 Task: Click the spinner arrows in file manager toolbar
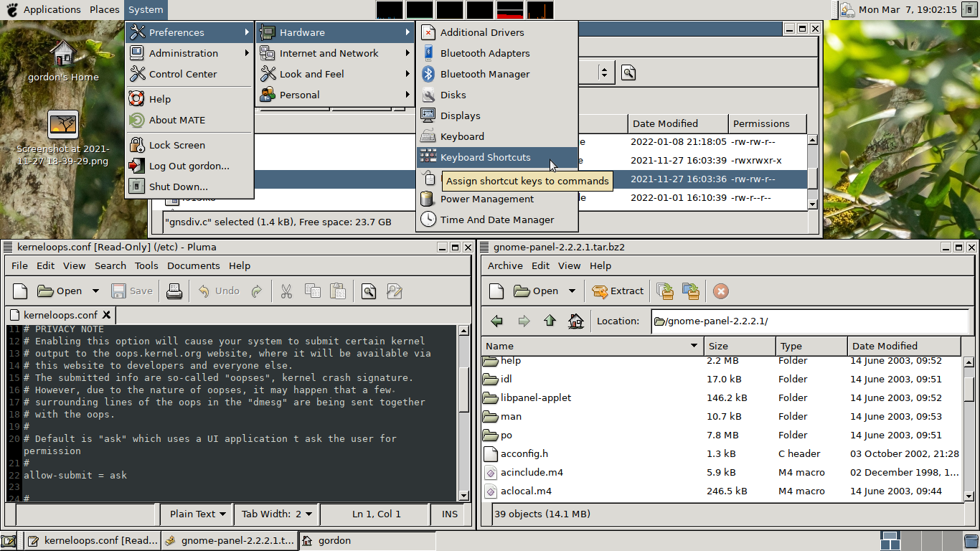[x=604, y=72]
